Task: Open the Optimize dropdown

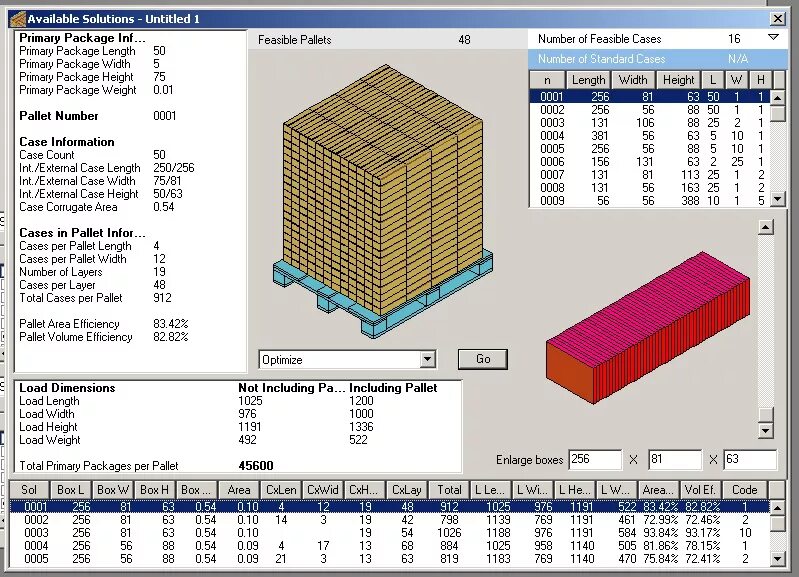Action: [428, 359]
